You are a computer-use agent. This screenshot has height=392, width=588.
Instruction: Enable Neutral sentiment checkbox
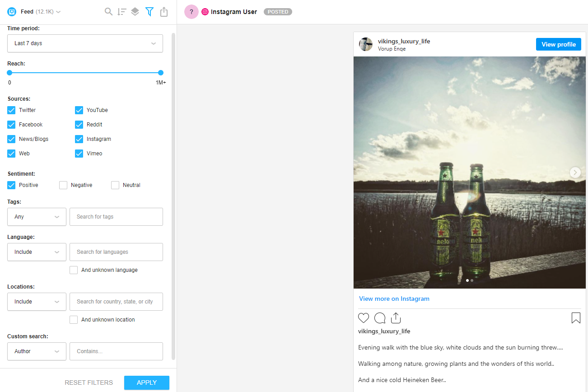tap(115, 185)
